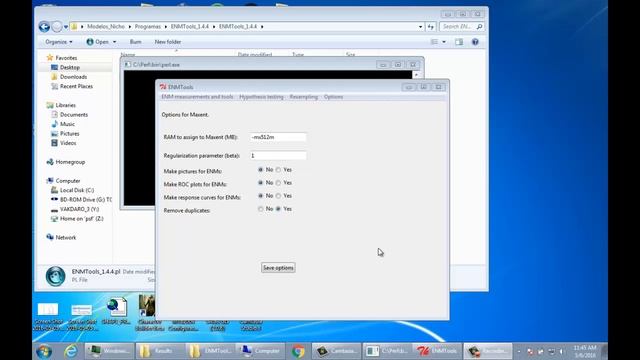Select Yes for Make ROC plots
The image size is (640, 360).
coord(278,182)
